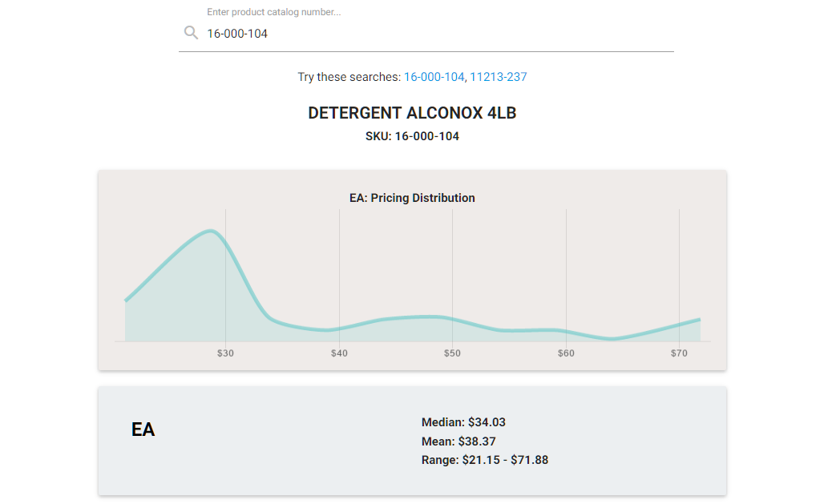Click the $40 axis label

pyautogui.click(x=339, y=353)
